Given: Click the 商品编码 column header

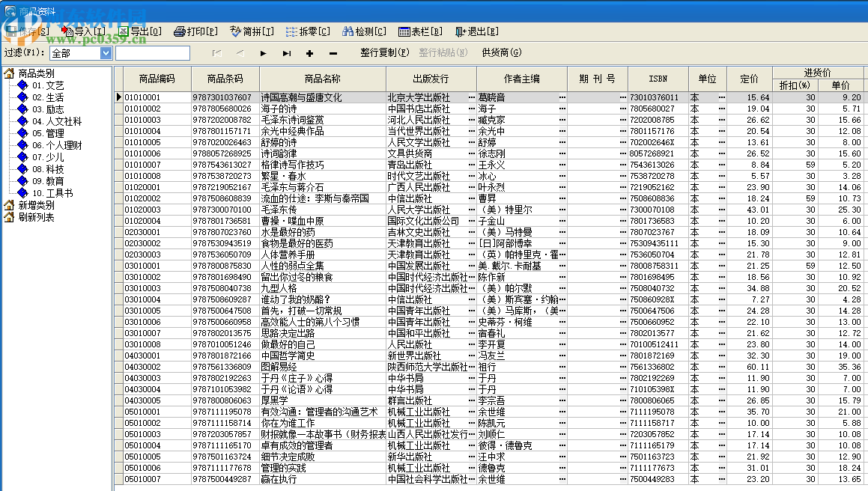Looking at the screenshot, I should (157, 79).
